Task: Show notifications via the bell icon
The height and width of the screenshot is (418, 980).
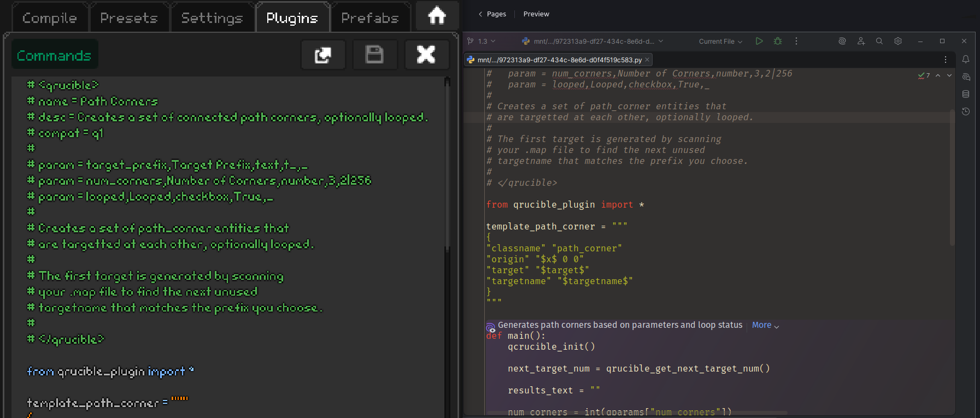Action: 966,59
